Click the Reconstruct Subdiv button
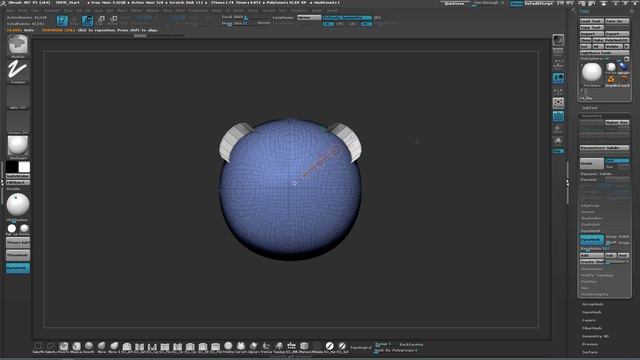This screenshot has height=360, width=640. [x=604, y=147]
